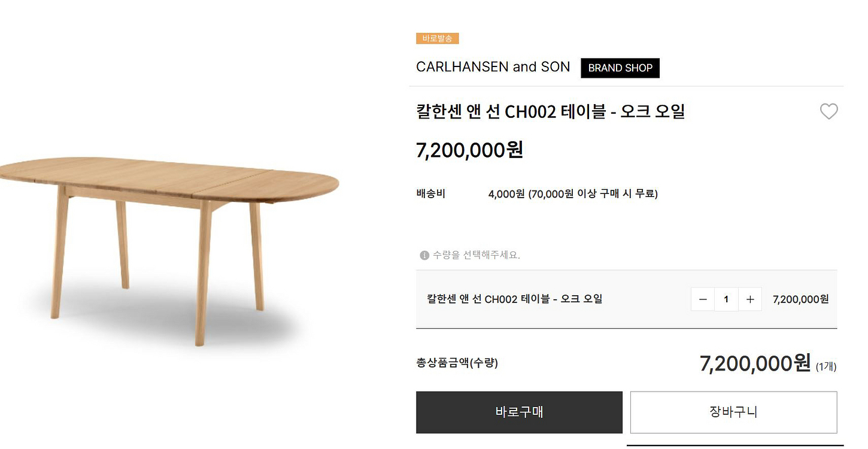Click the main product title heading
Screen dimensions: 868x449
[550, 112]
